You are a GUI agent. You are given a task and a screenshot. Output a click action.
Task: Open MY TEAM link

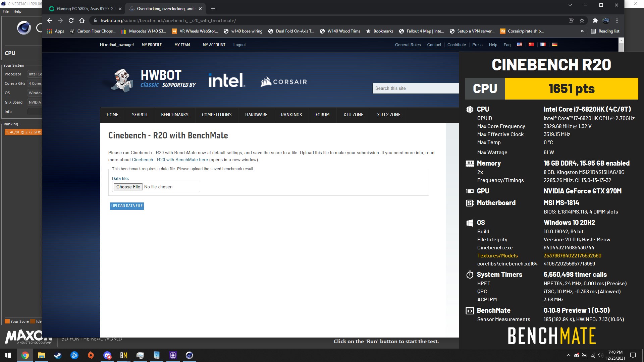click(x=182, y=45)
